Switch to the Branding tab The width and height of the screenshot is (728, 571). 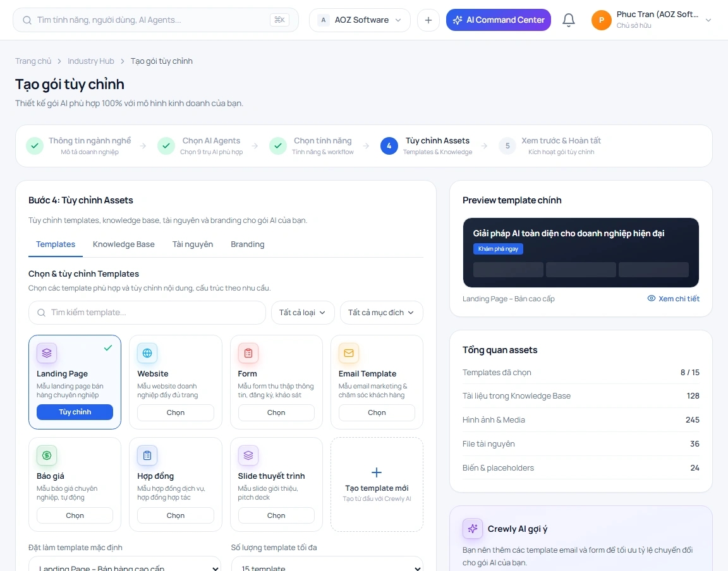[248, 244]
